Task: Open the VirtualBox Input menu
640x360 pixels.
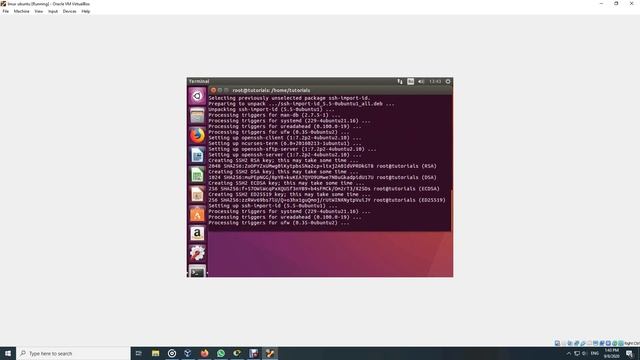Action: 53,11
